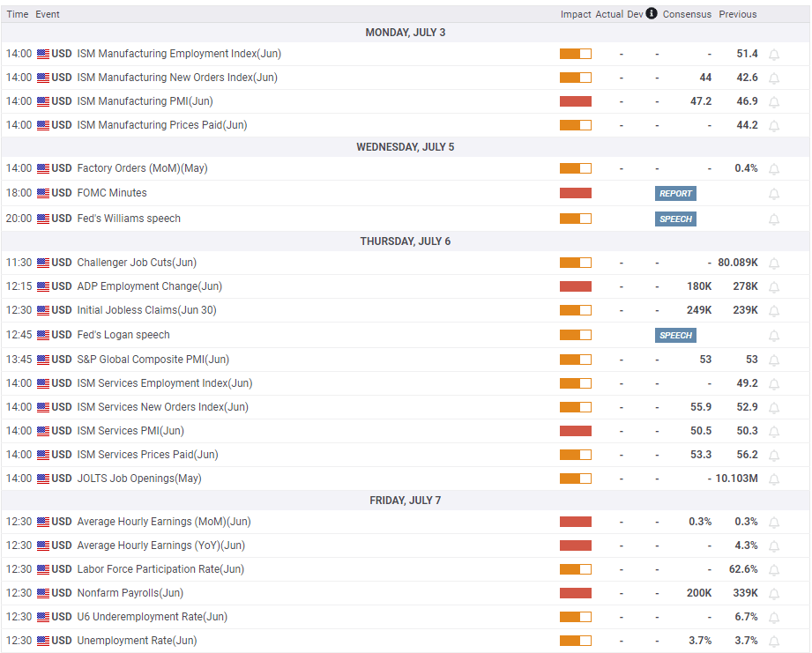Open ADP Employment Change(Jun) event

(x=150, y=286)
